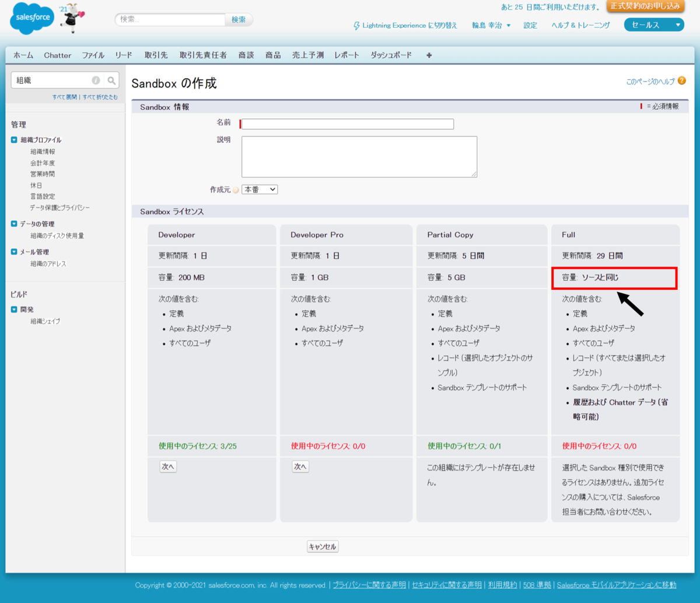Image resolution: width=700 pixels, height=603 pixels.
Task: Click the 使用中のライセンス: 3/25 text
Action: click(x=198, y=446)
